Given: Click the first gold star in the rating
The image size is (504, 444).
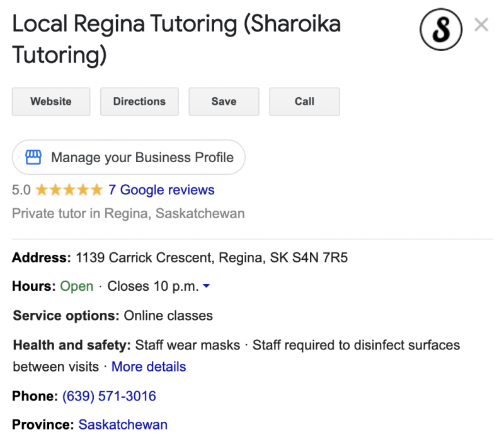Looking at the screenshot, I should (43, 189).
